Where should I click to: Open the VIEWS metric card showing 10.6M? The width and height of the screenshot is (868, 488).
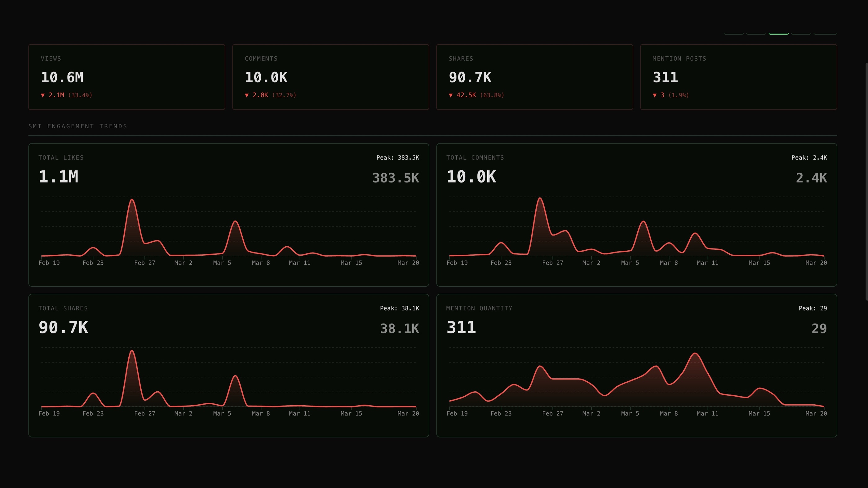(x=127, y=77)
